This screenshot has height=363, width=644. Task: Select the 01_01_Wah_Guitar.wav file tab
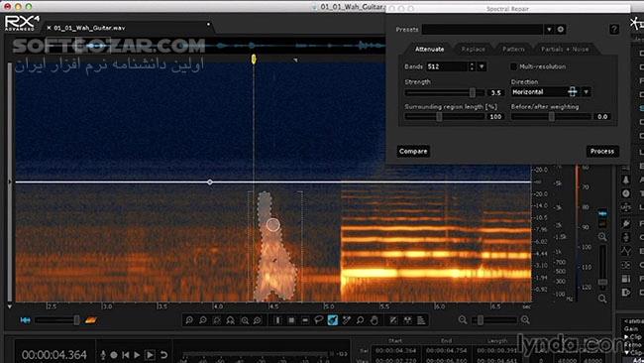[x=89, y=28]
